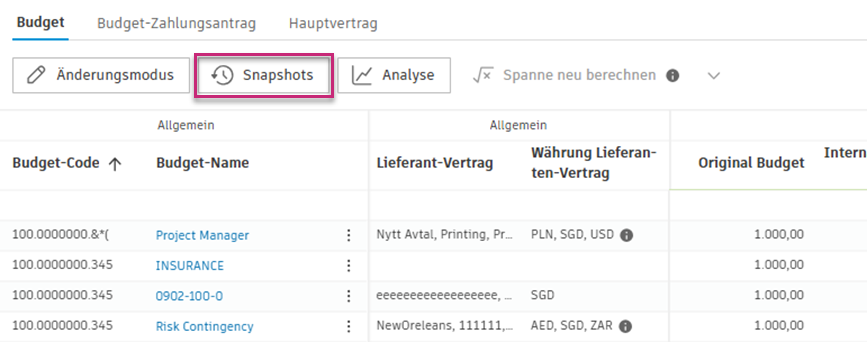Image resolution: width=867 pixels, height=361 pixels.
Task: Click 1.000,00 in Project Manager row
Action: [x=779, y=235]
